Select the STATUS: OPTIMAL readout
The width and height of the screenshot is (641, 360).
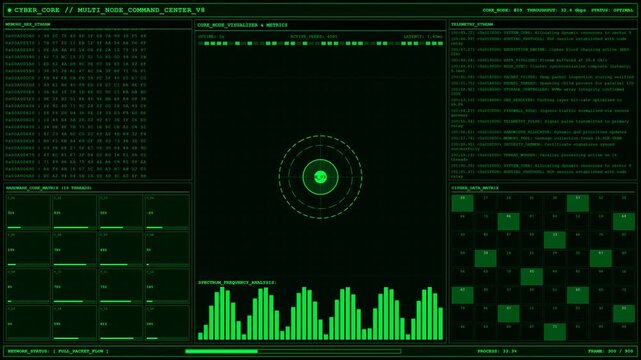(x=612, y=10)
